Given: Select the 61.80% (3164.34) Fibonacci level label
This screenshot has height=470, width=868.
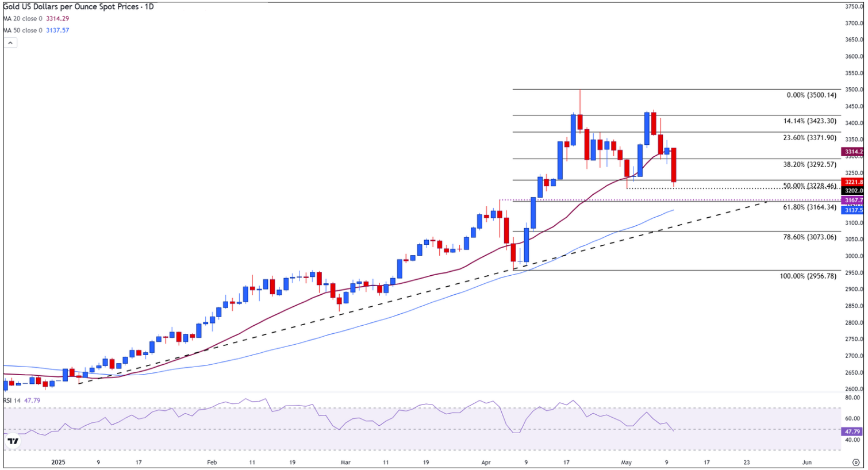Looking at the screenshot, I should (810, 207).
